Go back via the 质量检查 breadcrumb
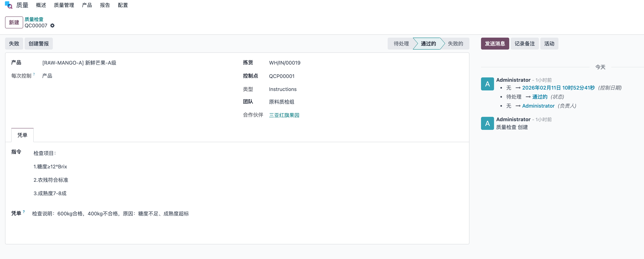Screen dimensions: 644x259 (34, 19)
